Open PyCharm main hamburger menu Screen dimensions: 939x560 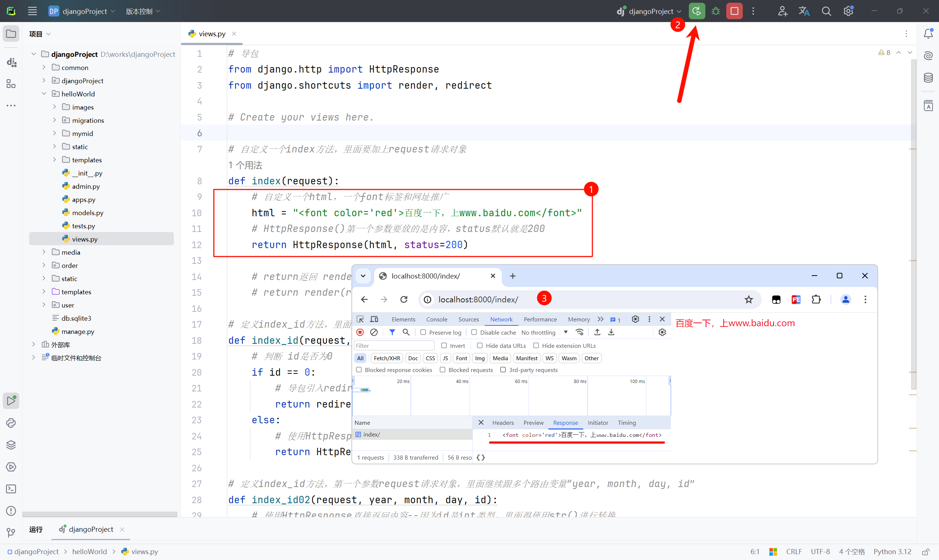tap(33, 11)
